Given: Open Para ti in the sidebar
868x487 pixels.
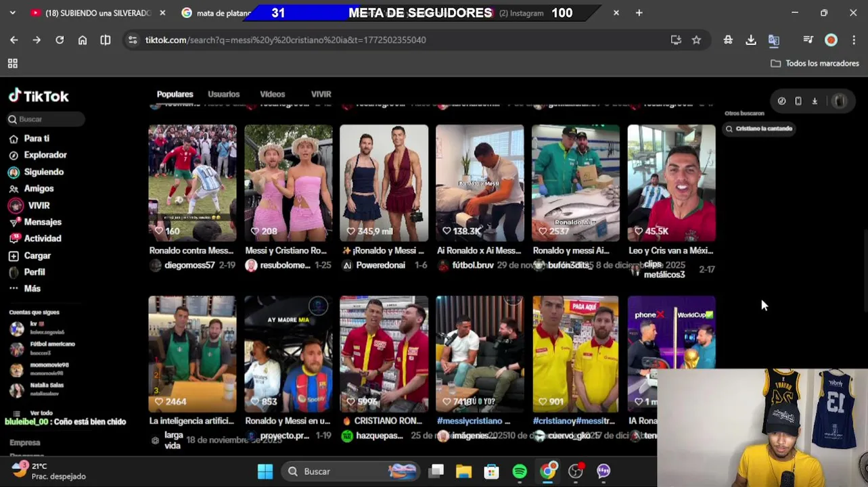Looking at the screenshot, I should tap(37, 139).
